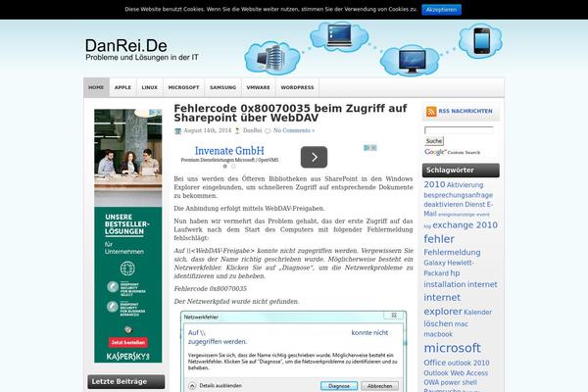Viewport: 588px width, 392px height.
Task: Open tag exchange 2010
Action: (x=465, y=225)
